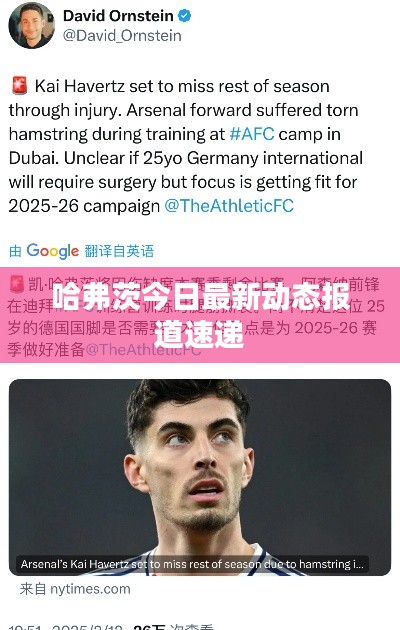Open the @David_Ornstein handle
The image size is (400, 630).
click(122, 36)
